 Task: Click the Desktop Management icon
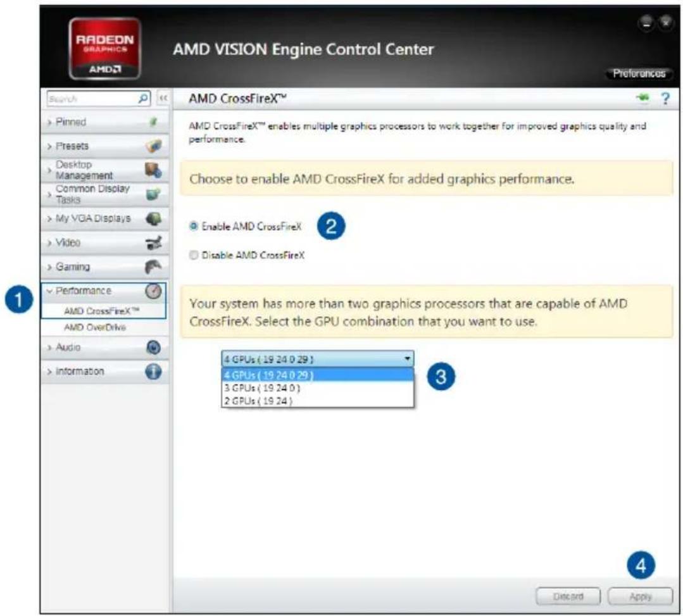[153, 170]
